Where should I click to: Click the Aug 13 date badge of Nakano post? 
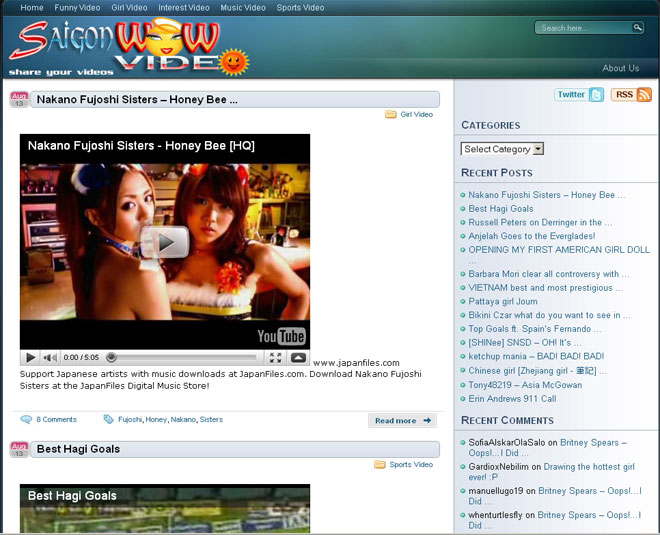(19, 99)
